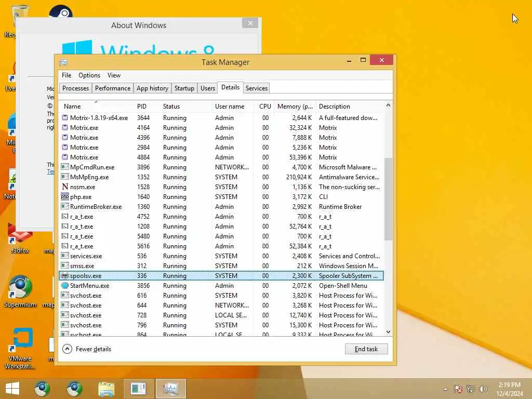
Task: Sort by the Status column header
Action: pyautogui.click(x=185, y=106)
